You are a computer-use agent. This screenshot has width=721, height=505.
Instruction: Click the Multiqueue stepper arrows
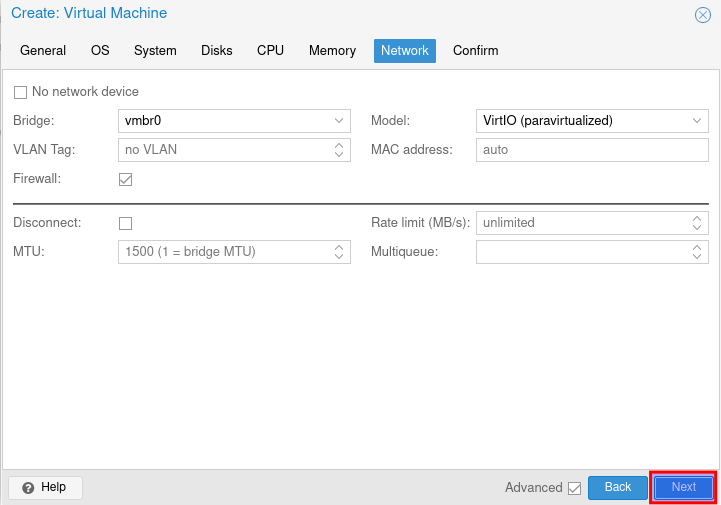click(x=697, y=252)
